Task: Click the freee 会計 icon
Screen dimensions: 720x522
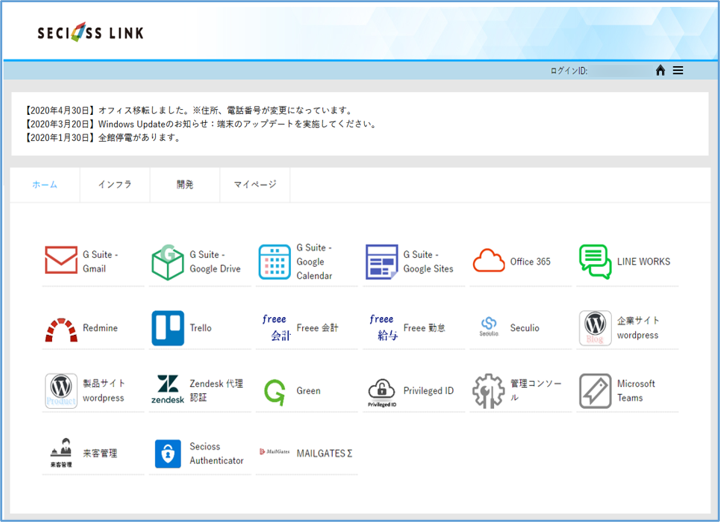Action: click(x=276, y=327)
